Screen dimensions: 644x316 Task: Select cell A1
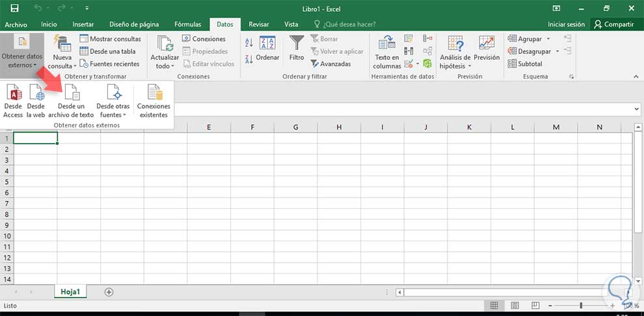(35, 138)
